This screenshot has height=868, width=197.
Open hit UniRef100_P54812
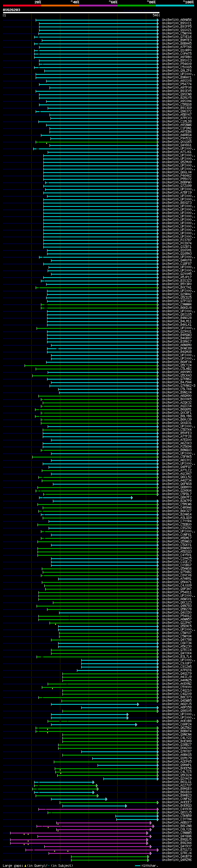pos(177,616)
